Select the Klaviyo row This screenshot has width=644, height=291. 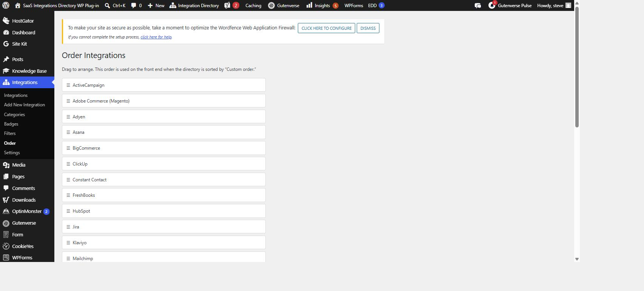click(164, 242)
